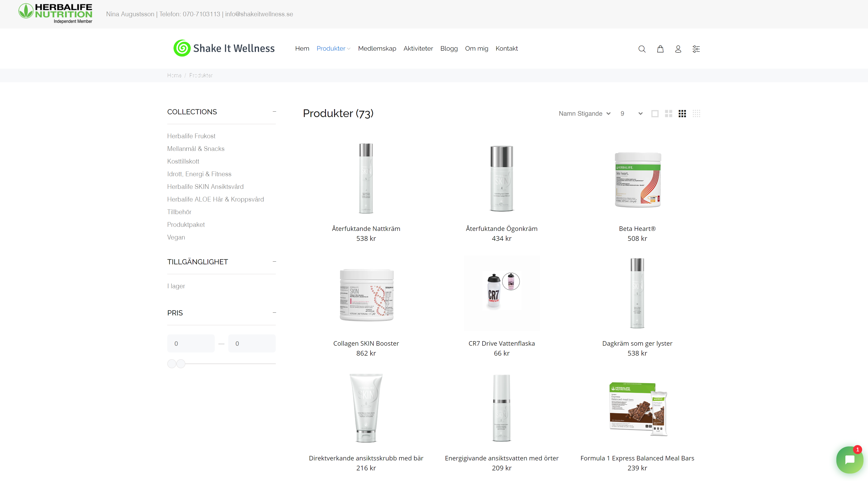This screenshot has height=488, width=868.
Task: Click the right price slider handle
Action: pyautogui.click(x=181, y=364)
